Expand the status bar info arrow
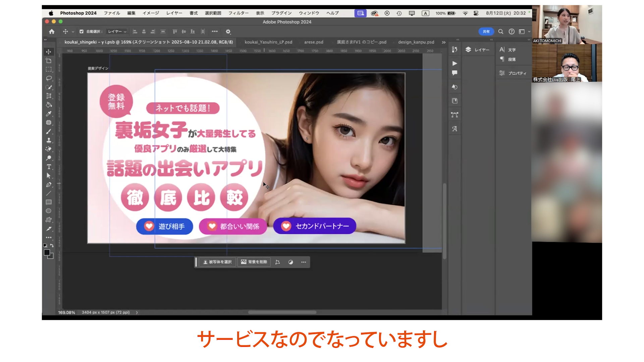This screenshot has width=644, height=362. pos(137,312)
